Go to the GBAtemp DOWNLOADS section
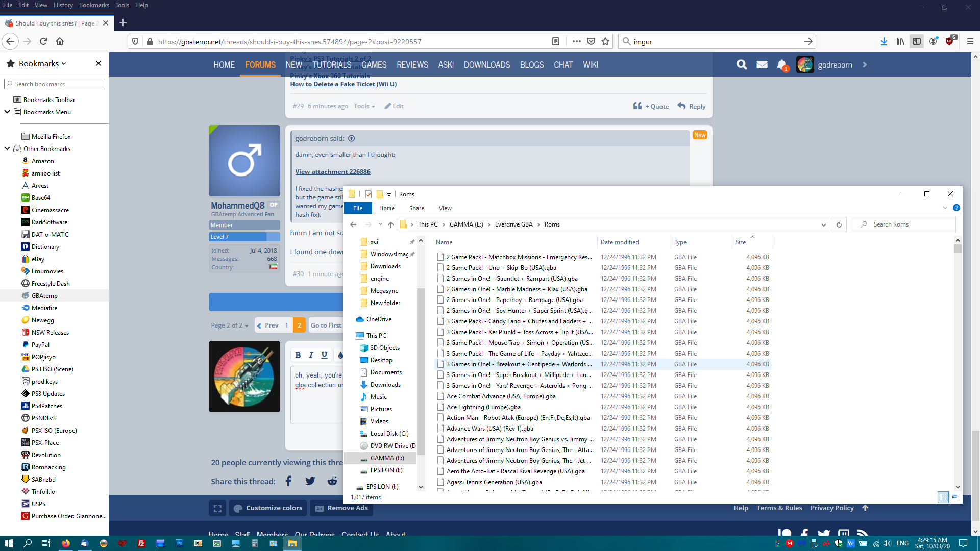The height and width of the screenshot is (551, 980). click(x=487, y=65)
